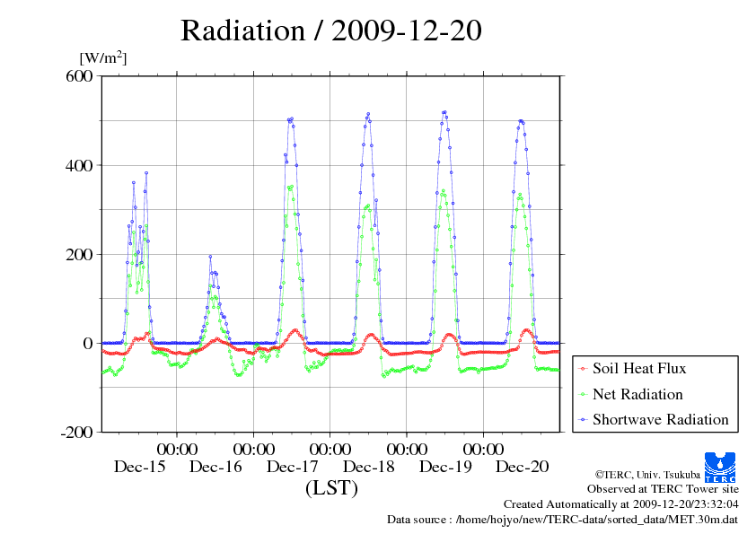
Task: Click the Data source file path line
Action: [x=562, y=520]
